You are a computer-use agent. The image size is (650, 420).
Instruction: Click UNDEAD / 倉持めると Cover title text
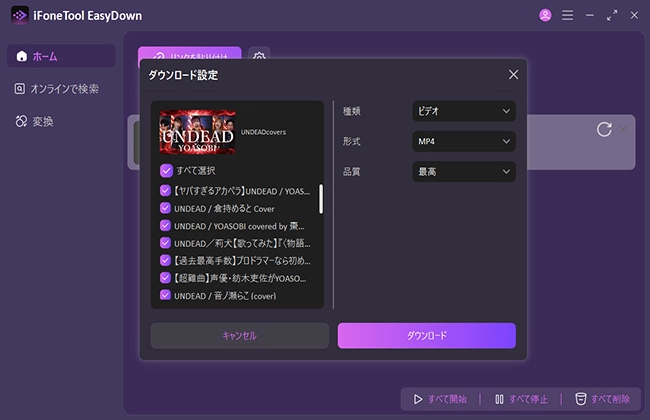[224, 209]
